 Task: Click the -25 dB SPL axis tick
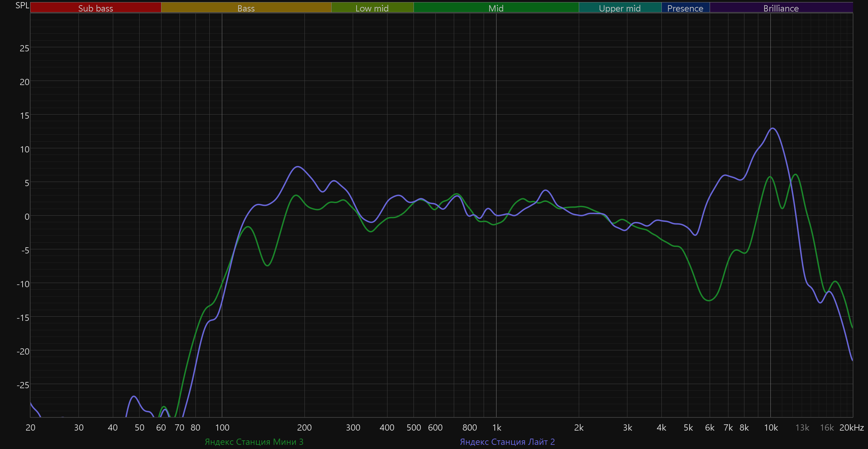point(23,385)
